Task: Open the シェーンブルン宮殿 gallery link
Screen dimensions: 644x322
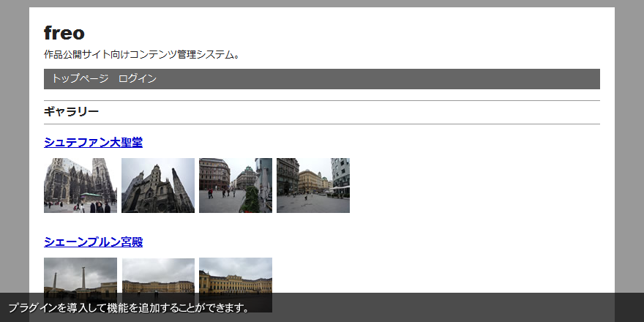Action: 93,242
